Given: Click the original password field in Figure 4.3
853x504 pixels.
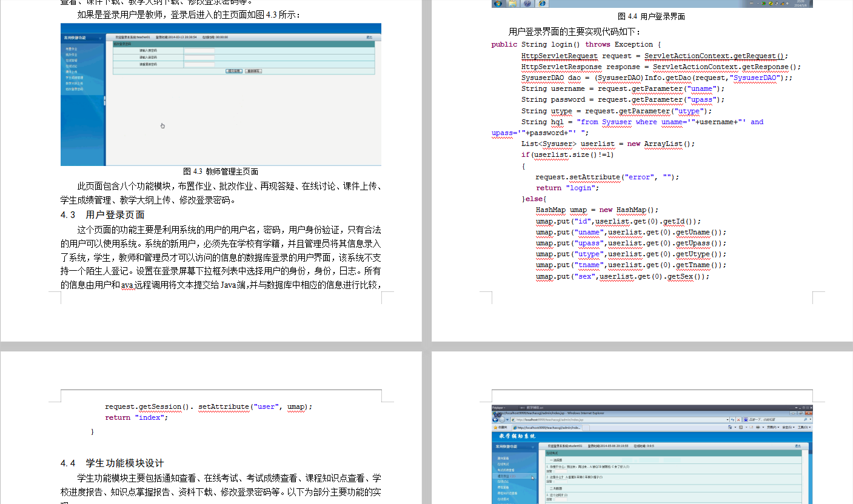Looking at the screenshot, I should [x=199, y=50].
